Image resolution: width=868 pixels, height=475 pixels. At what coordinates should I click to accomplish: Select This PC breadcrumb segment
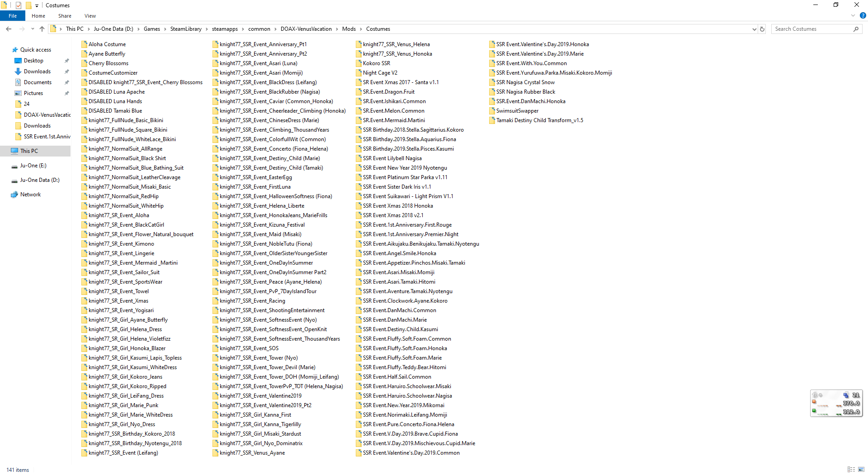pos(75,29)
